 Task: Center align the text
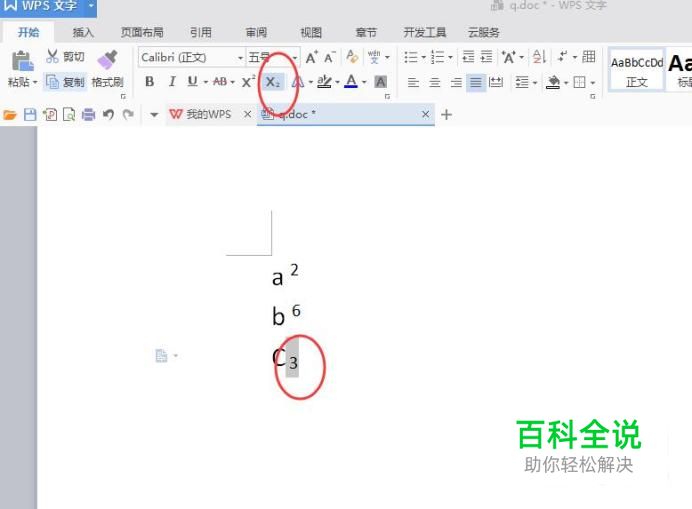pyautogui.click(x=435, y=82)
